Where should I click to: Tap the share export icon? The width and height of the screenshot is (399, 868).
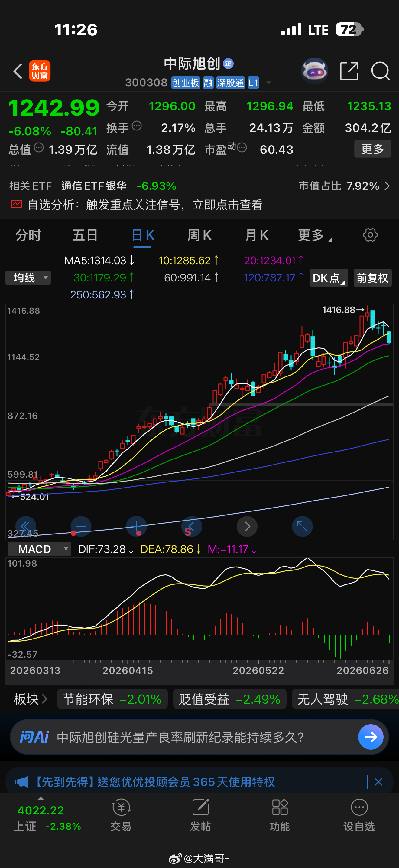point(349,71)
